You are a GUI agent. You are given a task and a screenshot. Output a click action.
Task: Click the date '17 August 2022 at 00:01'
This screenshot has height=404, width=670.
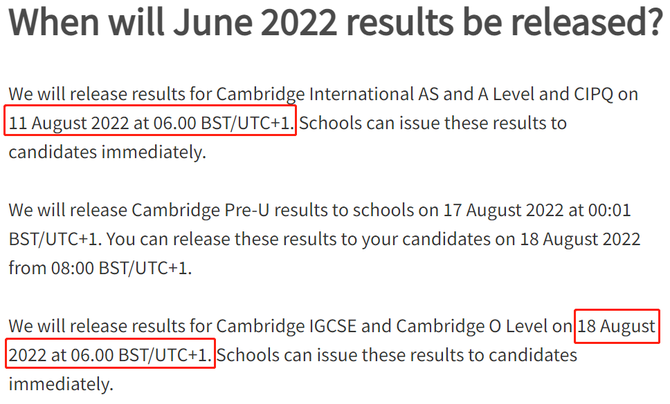point(537,210)
